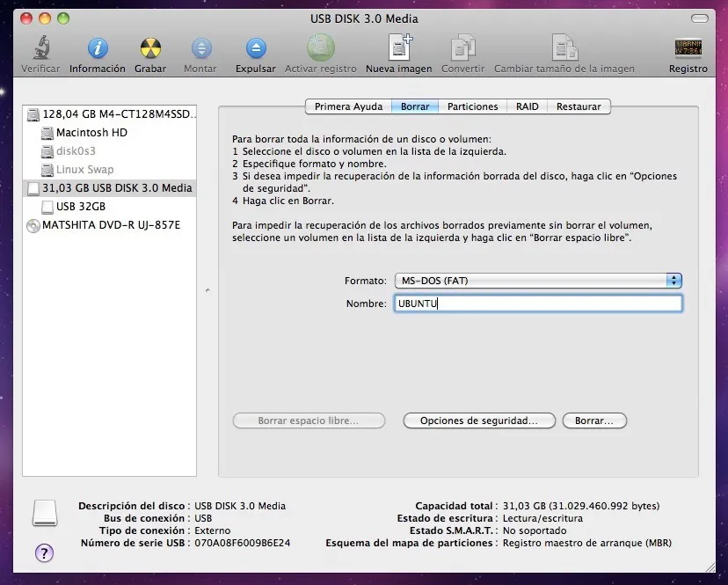Image resolution: width=728 pixels, height=585 pixels.
Task: Click the yellow minimize window button
Action: 45,18
